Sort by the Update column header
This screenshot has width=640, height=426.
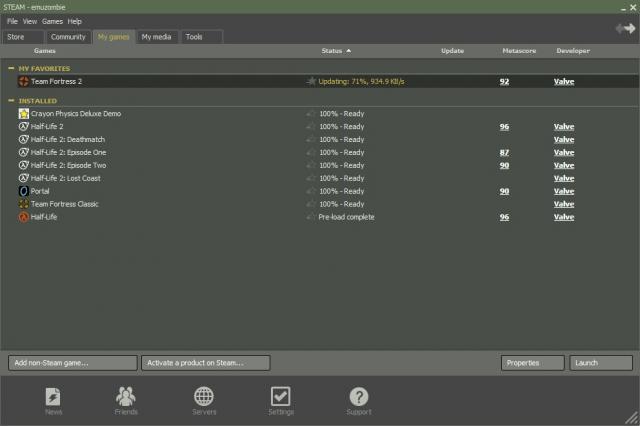point(452,51)
